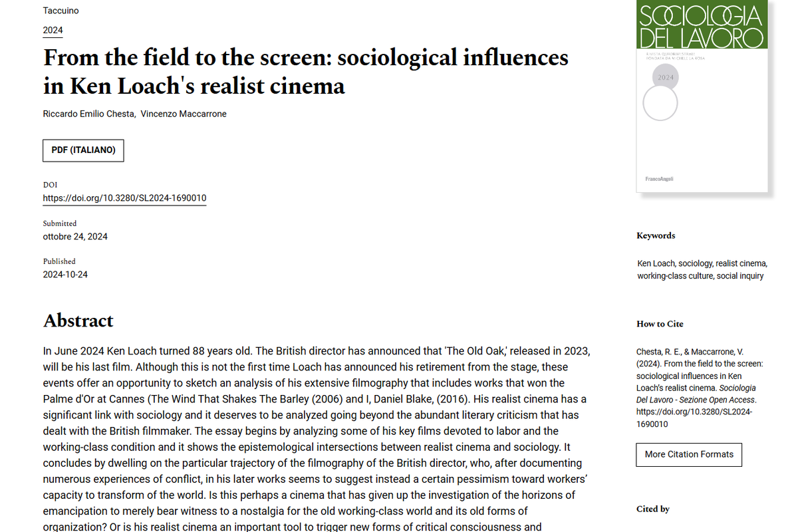Click the Cited by heading

coord(652,509)
